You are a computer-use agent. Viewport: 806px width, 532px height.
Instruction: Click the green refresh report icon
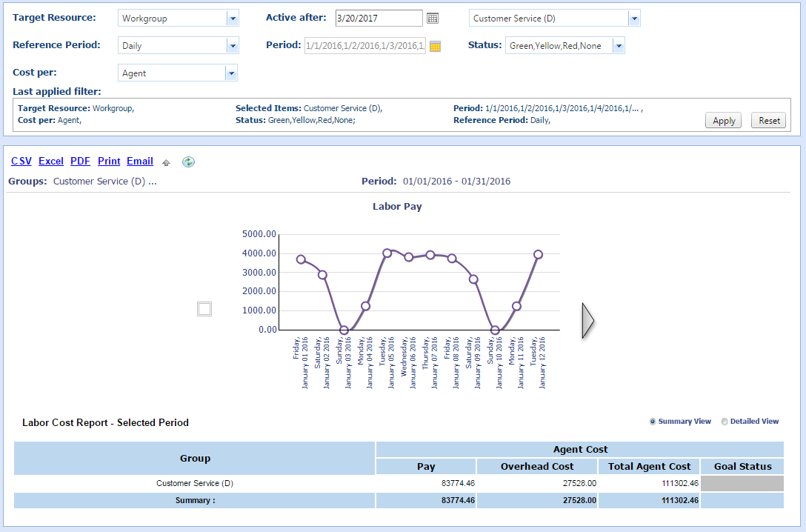(x=189, y=162)
